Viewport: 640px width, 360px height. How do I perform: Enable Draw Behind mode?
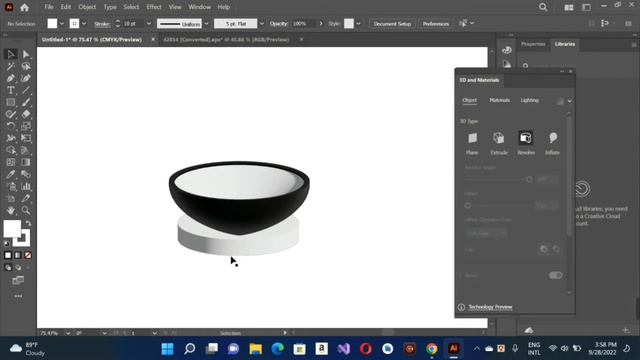[18, 268]
